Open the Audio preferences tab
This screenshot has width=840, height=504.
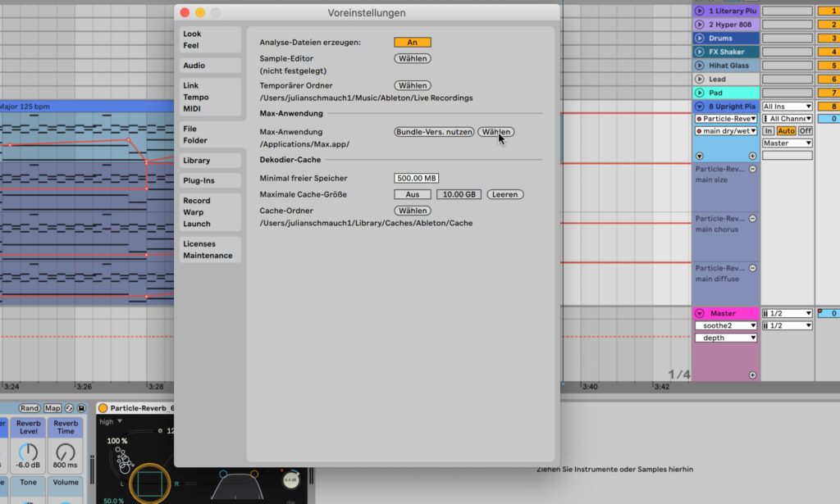[x=209, y=66]
